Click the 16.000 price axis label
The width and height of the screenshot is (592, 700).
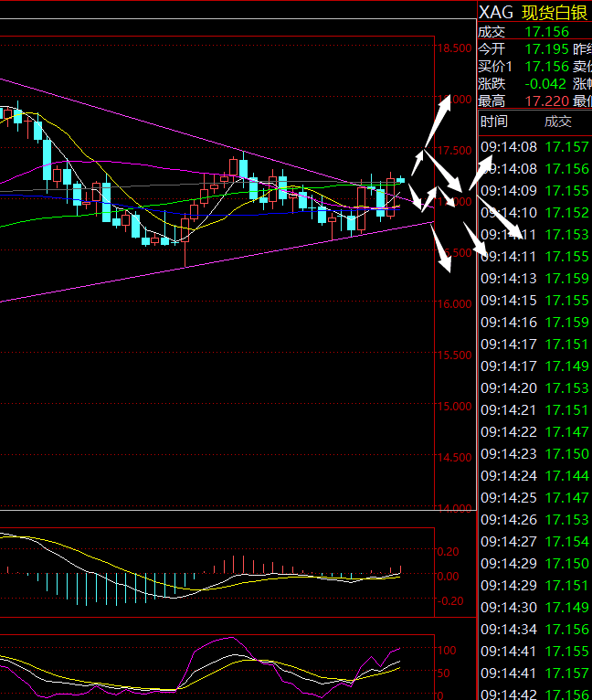pyautogui.click(x=454, y=304)
